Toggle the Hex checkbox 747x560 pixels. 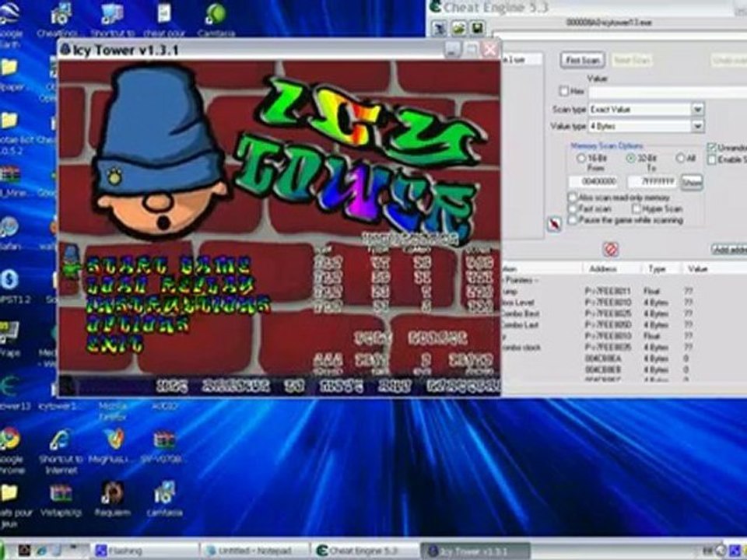(564, 90)
